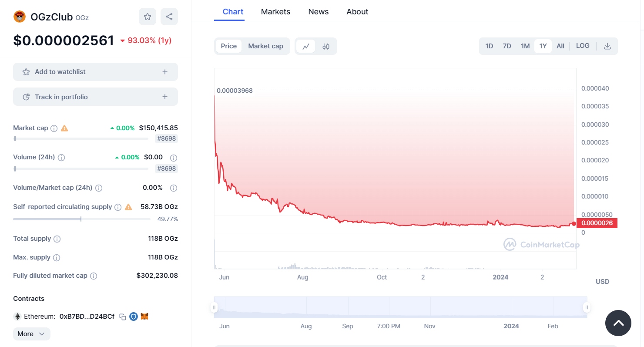Click the 93.03% (1y) change text

(x=149, y=40)
